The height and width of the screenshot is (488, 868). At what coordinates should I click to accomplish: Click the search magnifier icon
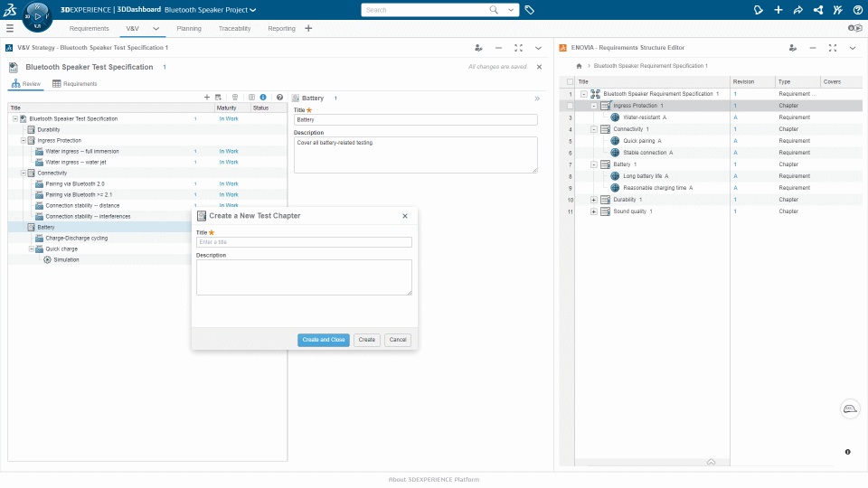(494, 10)
